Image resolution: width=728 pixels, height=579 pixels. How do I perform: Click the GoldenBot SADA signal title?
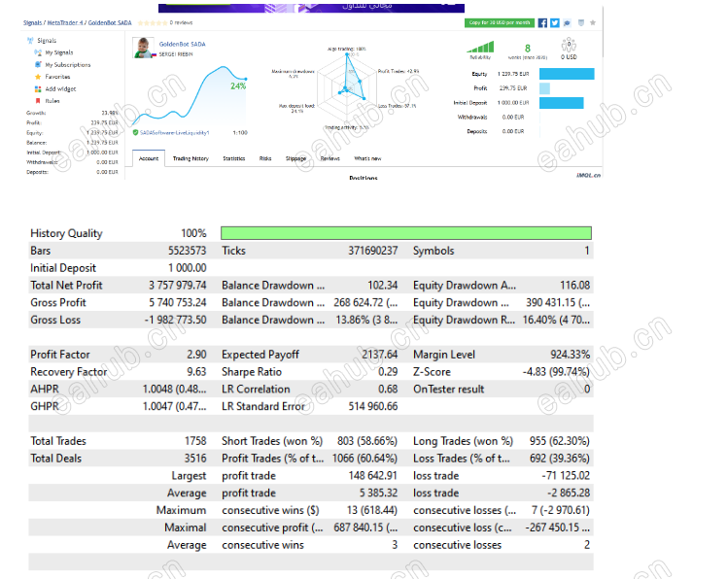tap(183, 44)
